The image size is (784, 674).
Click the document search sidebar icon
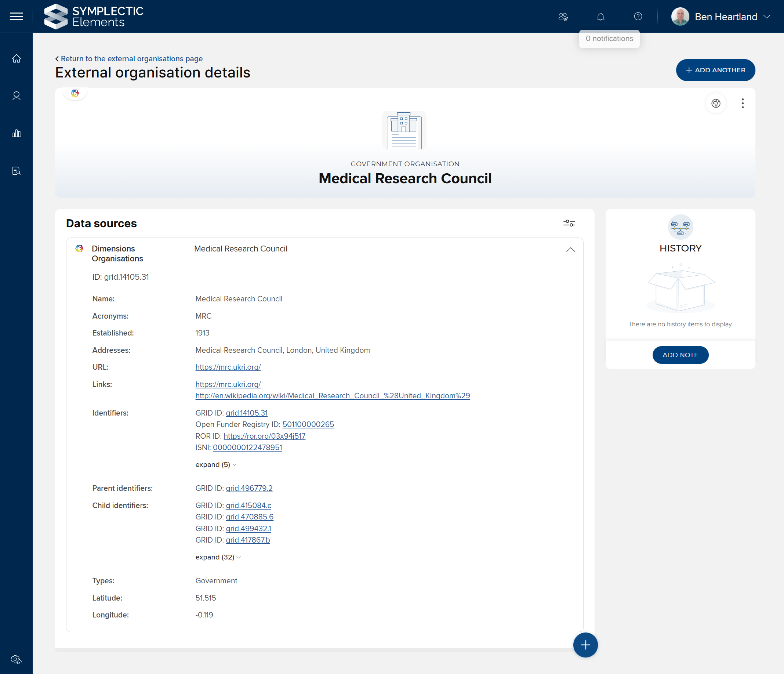click(16, 171)
